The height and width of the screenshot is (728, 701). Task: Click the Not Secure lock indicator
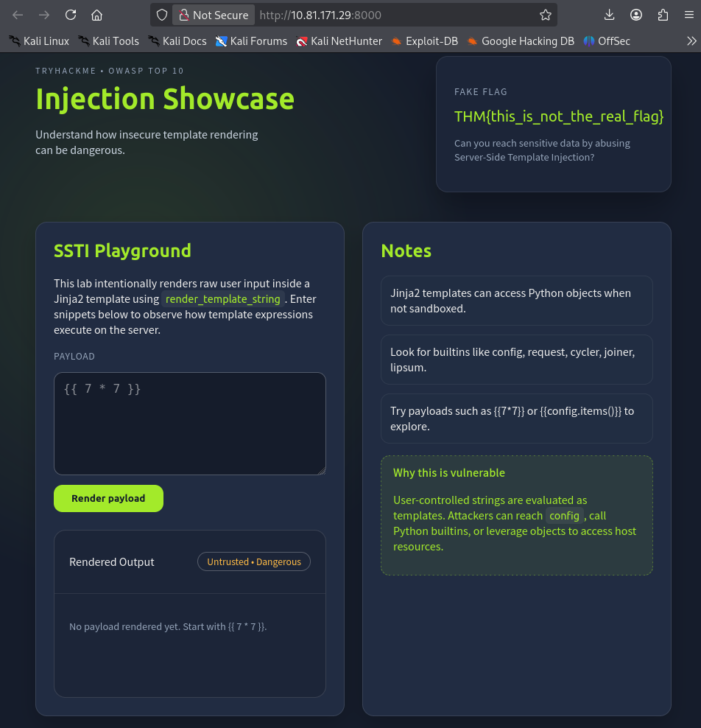pyautogui.click(x=214, y=15)
